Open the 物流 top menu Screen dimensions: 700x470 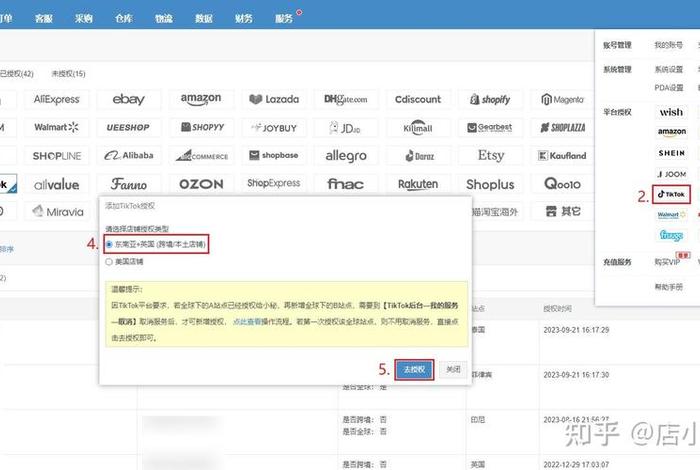pyautogui.click(x=164, y=18)
